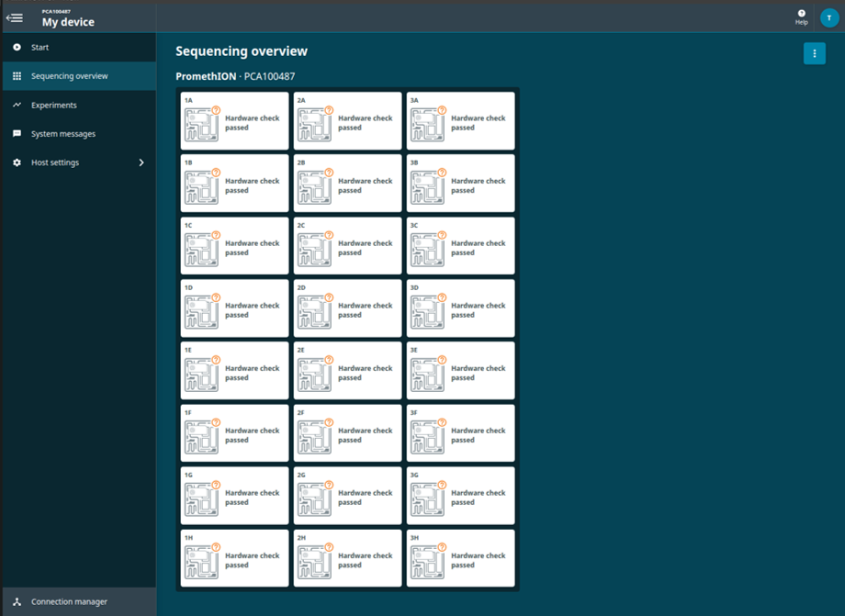845x616 pixels.
Task: Select flow cell position 3E tile
Action: point(461,371)
